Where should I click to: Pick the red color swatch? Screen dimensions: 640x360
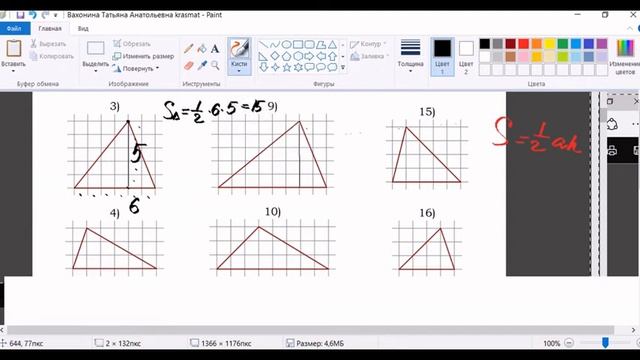point(524,44)
